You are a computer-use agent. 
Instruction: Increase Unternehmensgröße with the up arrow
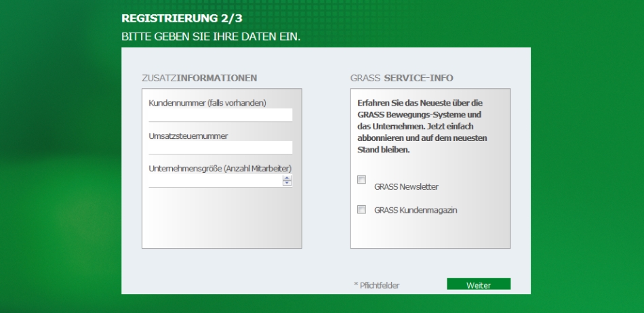[x=287, y=179]
